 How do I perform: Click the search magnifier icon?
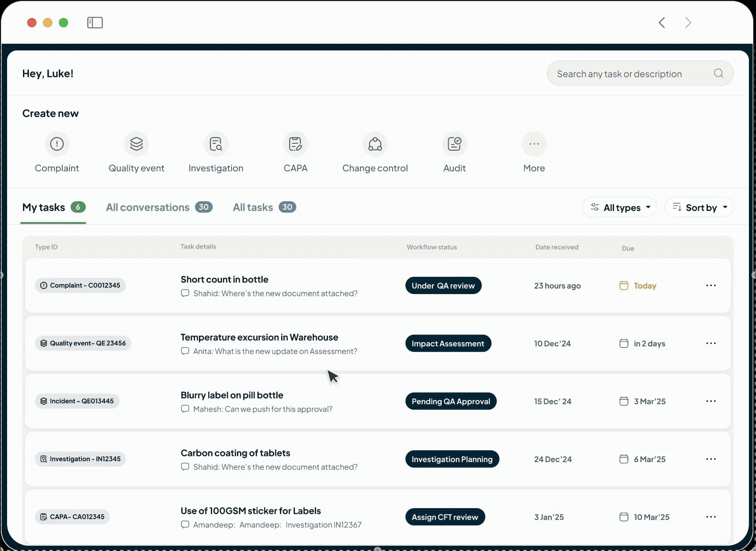pos(718,73)
